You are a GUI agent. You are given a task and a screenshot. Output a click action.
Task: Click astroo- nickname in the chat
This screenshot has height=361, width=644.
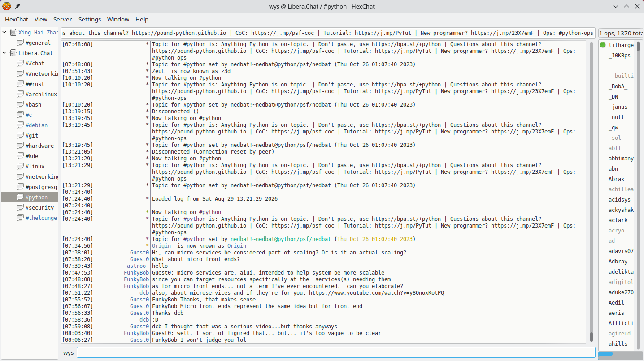click(x=138, y=266)
